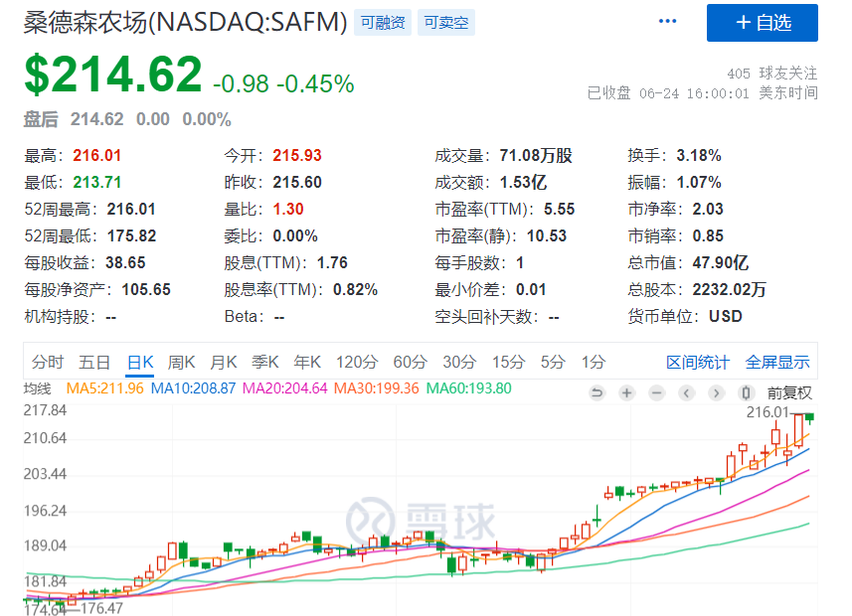Switch to the 月K monthly chart tab
Screen dimensions: 852x616
click(x=224, y=362)
